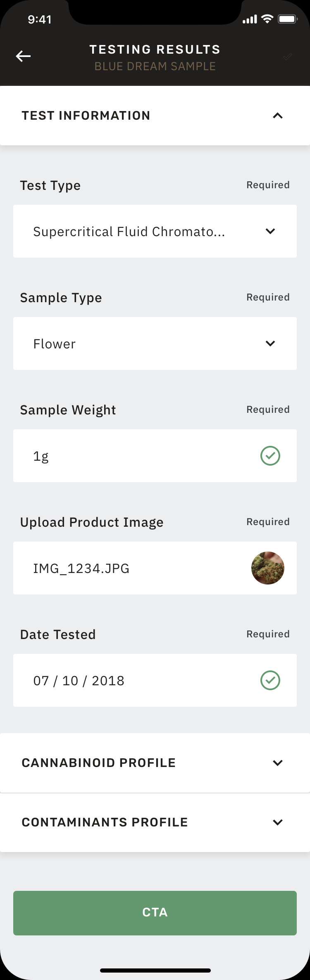
Task: Click the Sample Weight 1g input field
Action: pyautogui.click(x=136, y=456)
